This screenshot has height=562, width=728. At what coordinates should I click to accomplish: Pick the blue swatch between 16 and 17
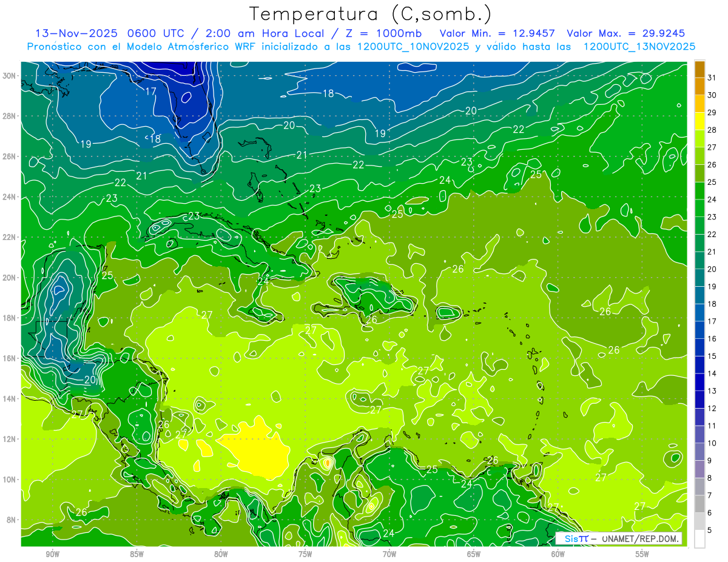coord(700,330)
